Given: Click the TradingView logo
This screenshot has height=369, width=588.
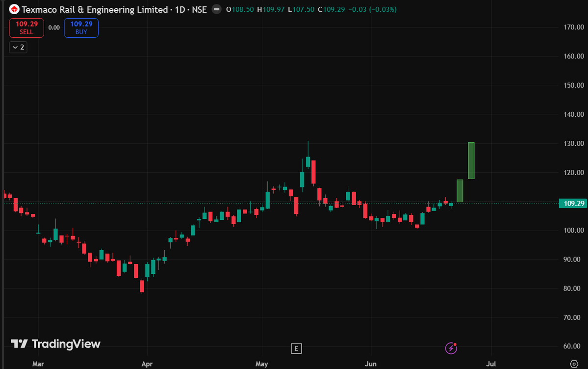Looking at the screenshot, I should [x=55, y=344].
